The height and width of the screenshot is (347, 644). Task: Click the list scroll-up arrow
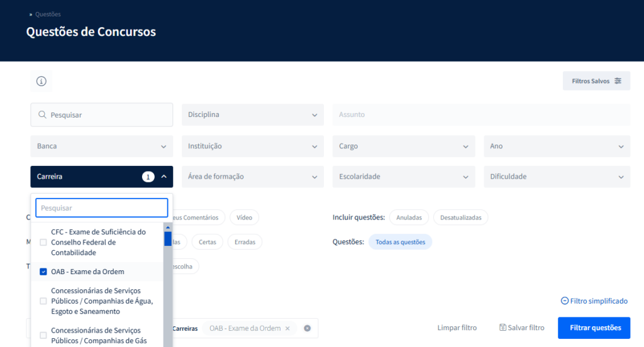pos(167,227)
